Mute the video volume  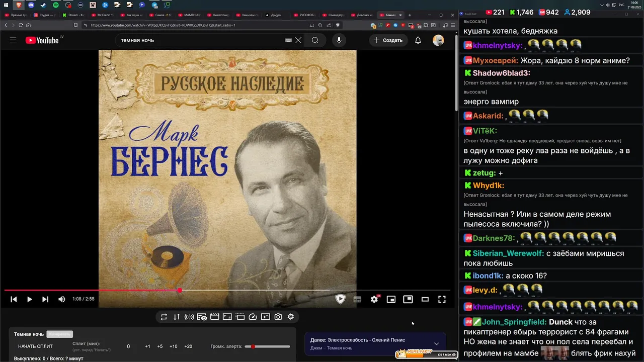tap(61, 299)
